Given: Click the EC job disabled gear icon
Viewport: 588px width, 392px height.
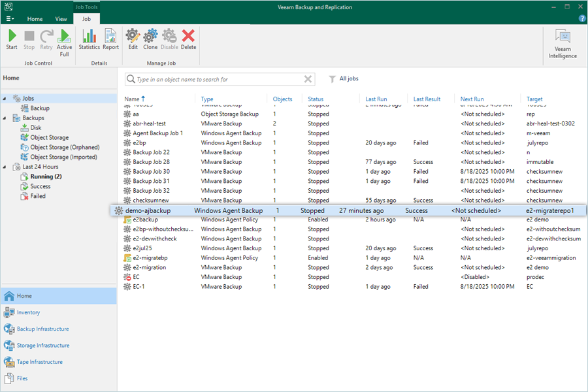Looking at the screenshot, I should coord(127,277).
